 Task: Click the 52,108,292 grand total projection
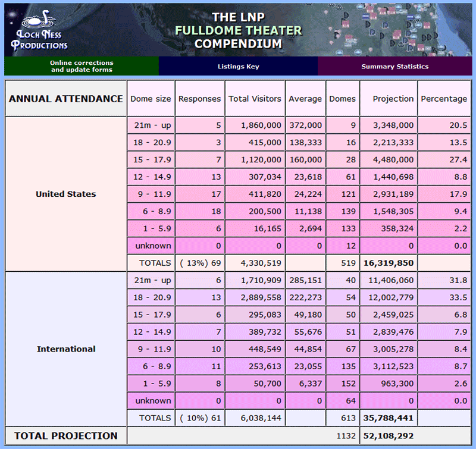pyautogui.click(x=389, y=436)
